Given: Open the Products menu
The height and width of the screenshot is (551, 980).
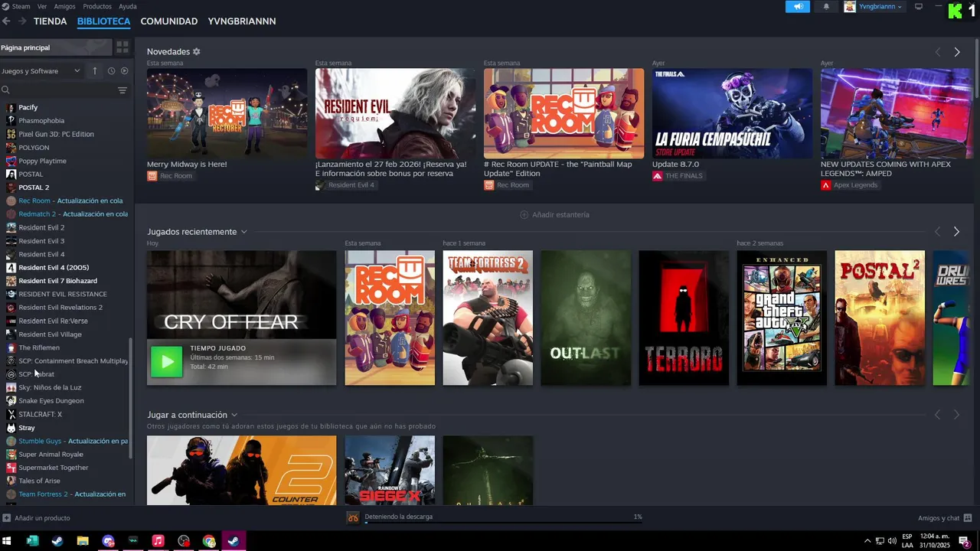Looking at the screenshot, I should (x=97, y=6).
